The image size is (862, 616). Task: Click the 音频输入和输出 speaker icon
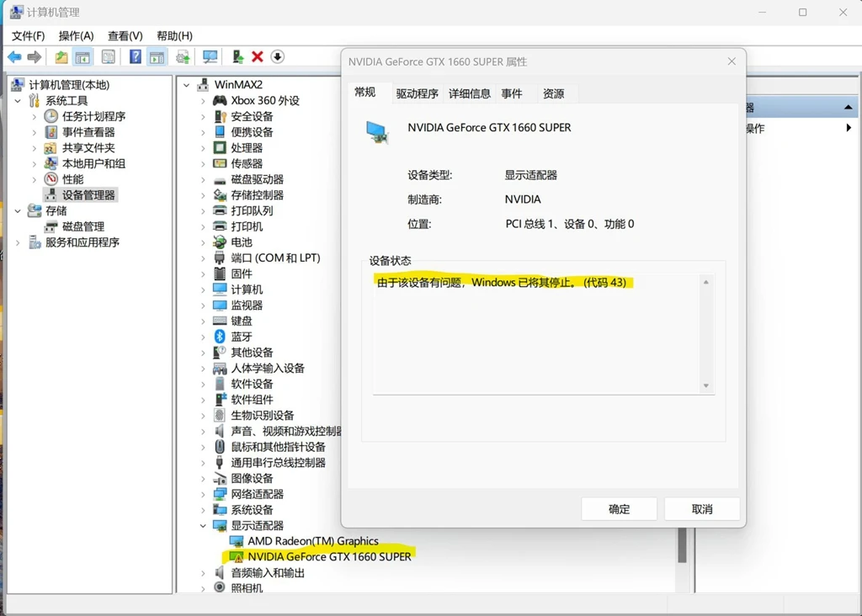click(220, 572)
